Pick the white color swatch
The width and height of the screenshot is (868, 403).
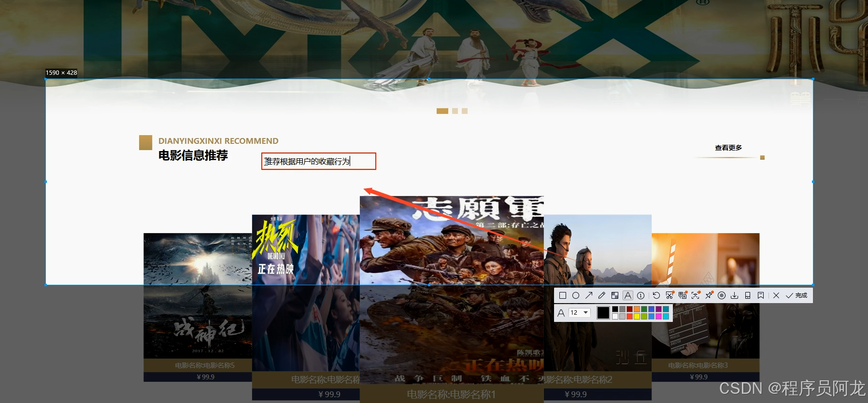[615, 317]
